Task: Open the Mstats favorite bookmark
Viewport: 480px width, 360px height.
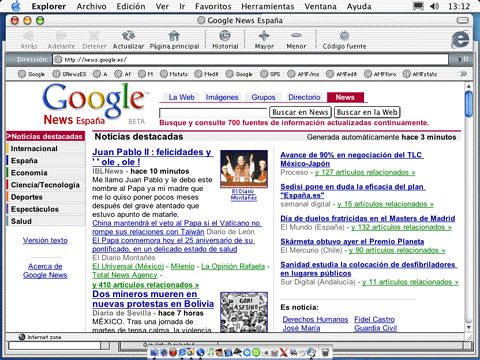Action: (174, 74)
